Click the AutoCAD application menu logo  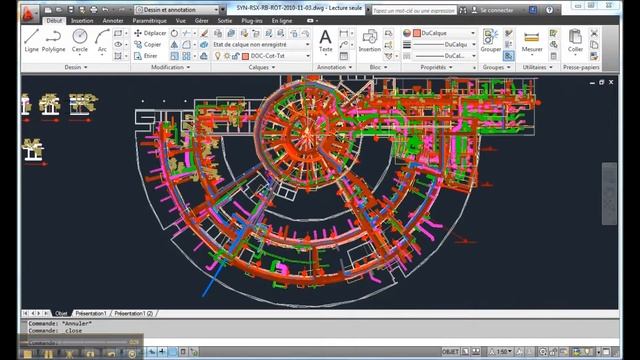[29, 13]
